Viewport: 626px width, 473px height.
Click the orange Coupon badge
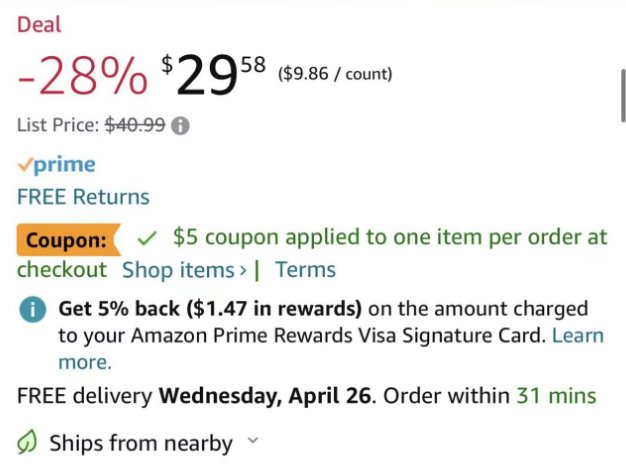pyautogui.click(x=66, y=240)
